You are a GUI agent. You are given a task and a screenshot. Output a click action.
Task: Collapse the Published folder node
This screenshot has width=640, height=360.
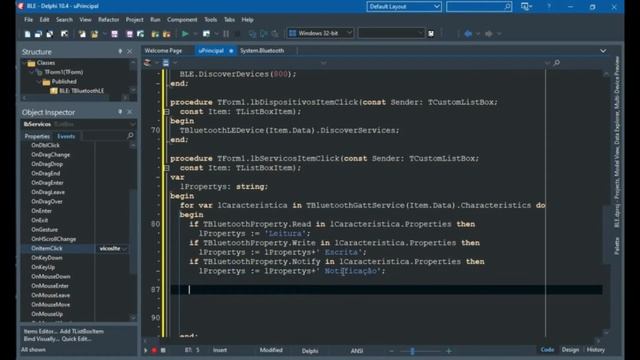point(39,82)
